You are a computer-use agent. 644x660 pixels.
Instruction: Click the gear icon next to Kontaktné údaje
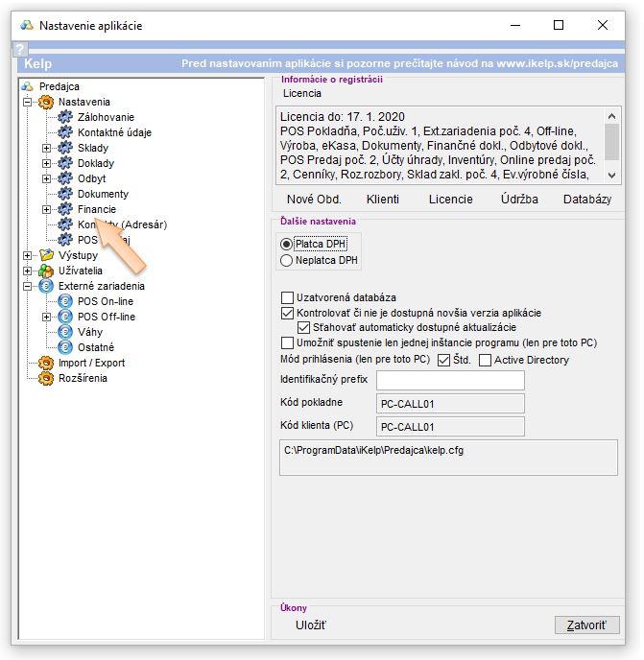click(65, 132)
